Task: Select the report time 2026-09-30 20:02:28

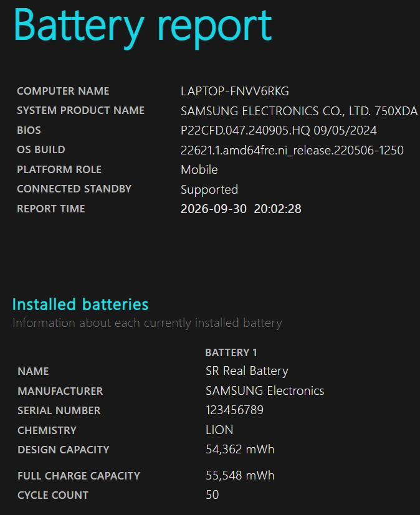Action: point(241,209)
